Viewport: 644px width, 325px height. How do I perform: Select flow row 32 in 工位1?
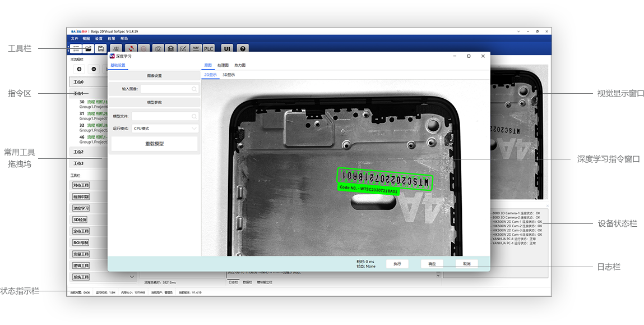pyautogui.click(x=93, y=127)
